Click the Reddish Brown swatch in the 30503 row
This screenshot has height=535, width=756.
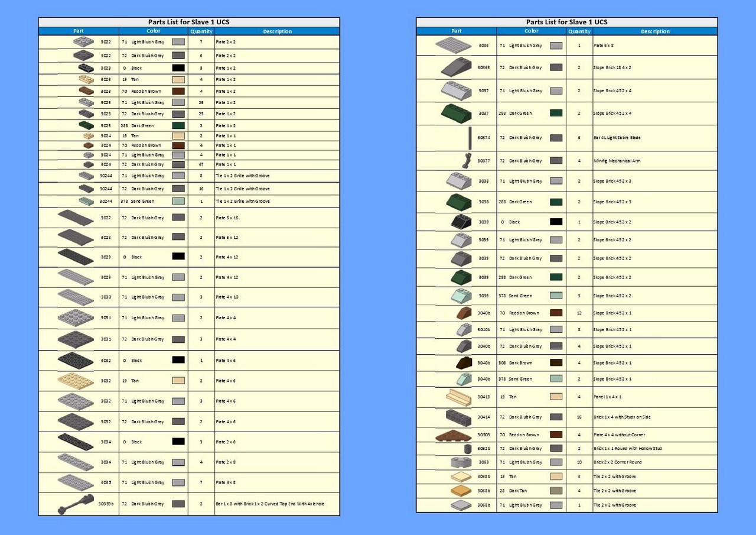pyautogui.click(x=556, y=435)
